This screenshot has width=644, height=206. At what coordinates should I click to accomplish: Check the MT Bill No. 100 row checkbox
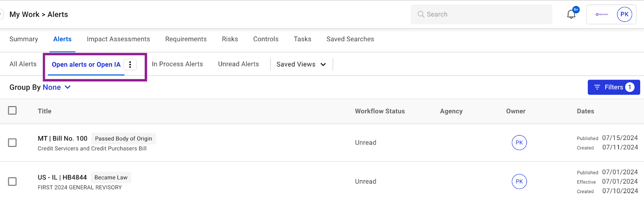pos(12,143)
